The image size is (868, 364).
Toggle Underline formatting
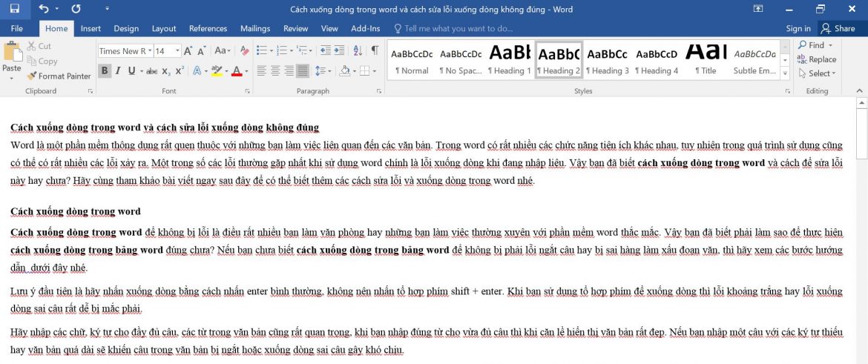click(x=132, y=71)
